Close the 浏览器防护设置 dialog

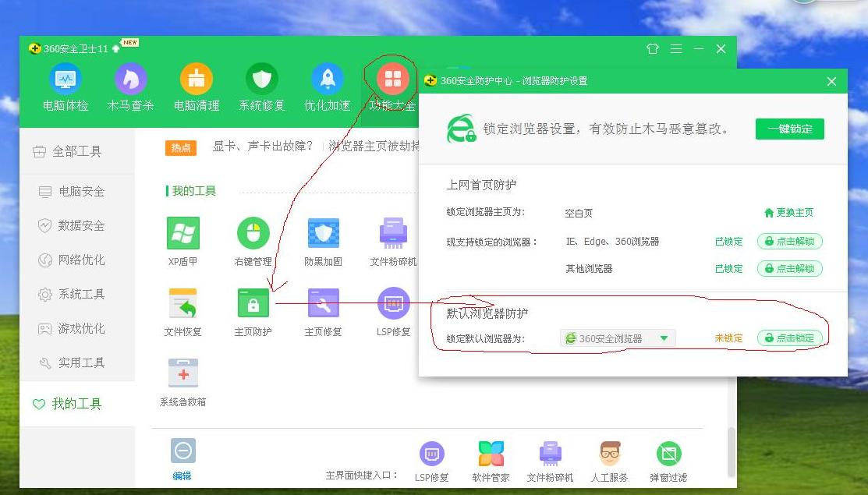tap(831, 81)
